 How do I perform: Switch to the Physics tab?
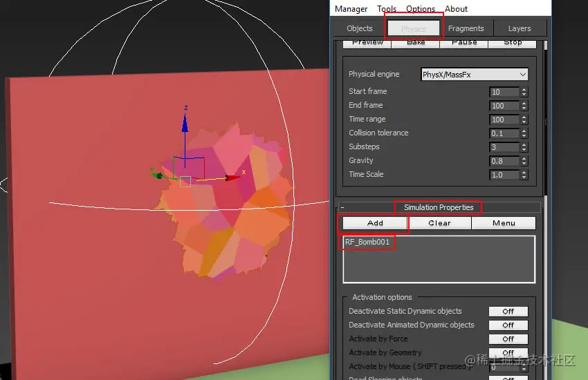(413, 28)
